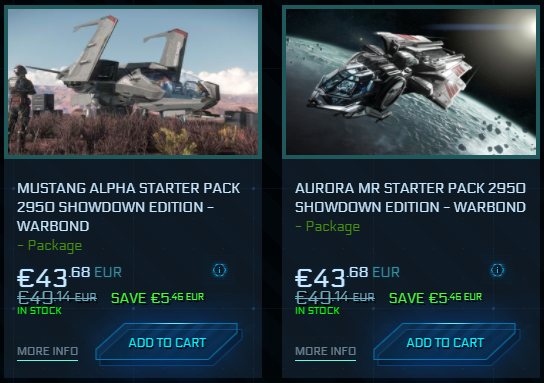Image resolution: width=544 pixels, height=383 pixels.
Task: Open the Mustang Alpha ship thumbnail image
Action: click(133, 82)
